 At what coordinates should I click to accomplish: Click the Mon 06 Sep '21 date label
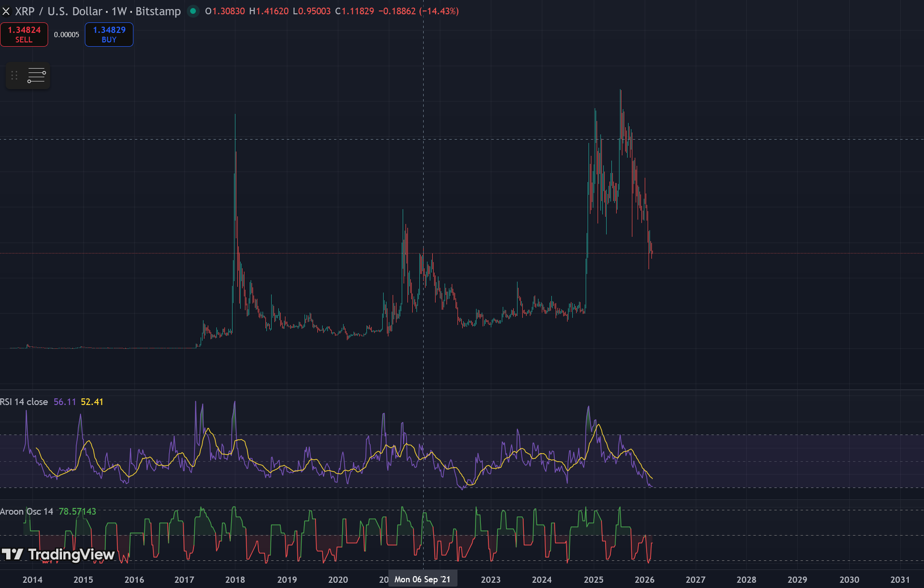(x=422, y=579)
